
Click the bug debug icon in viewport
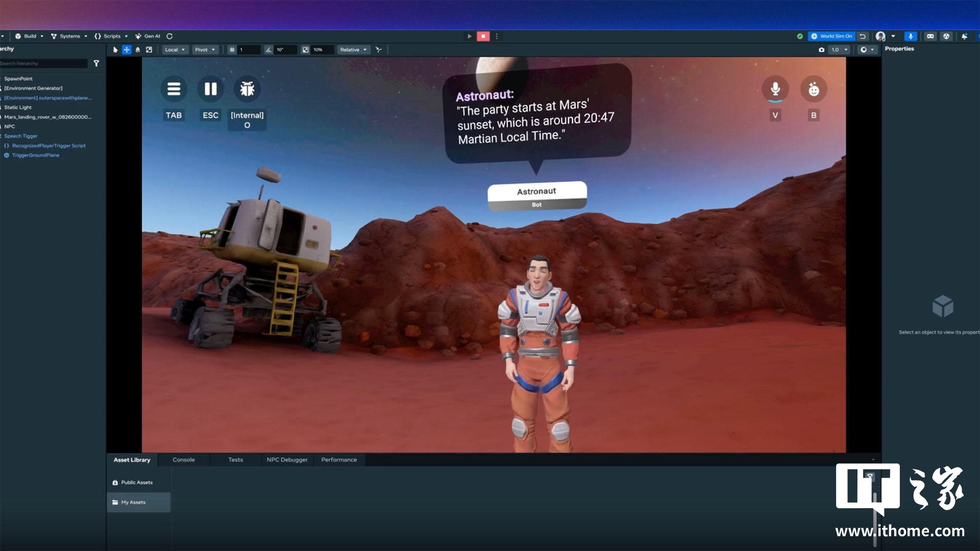(247, 89)
